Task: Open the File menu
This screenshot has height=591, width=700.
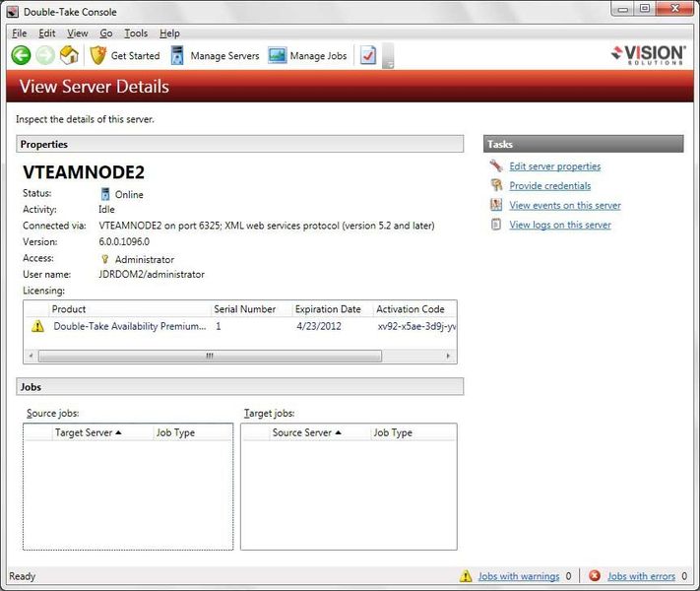Action: pyautogui.click(x=19, y=33)
